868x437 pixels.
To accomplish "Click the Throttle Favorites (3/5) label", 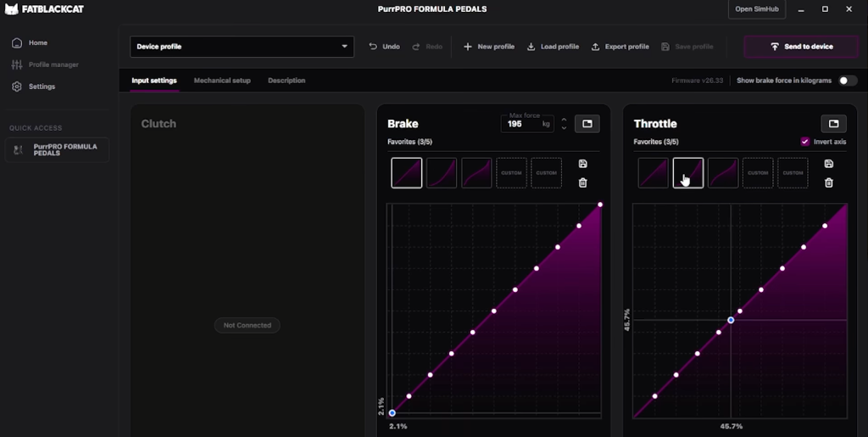I will (656, 142).
